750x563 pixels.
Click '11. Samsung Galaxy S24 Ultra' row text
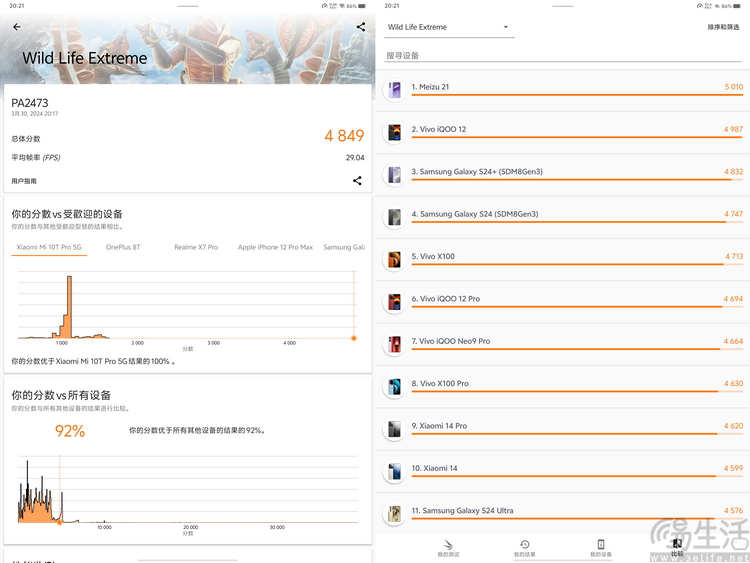[463, 510]
